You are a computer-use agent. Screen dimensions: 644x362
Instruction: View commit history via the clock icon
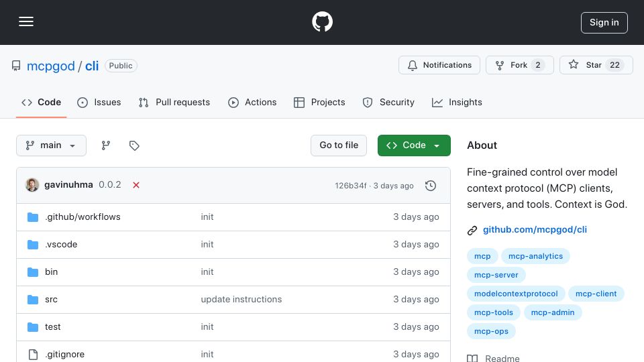coord(431,186)
